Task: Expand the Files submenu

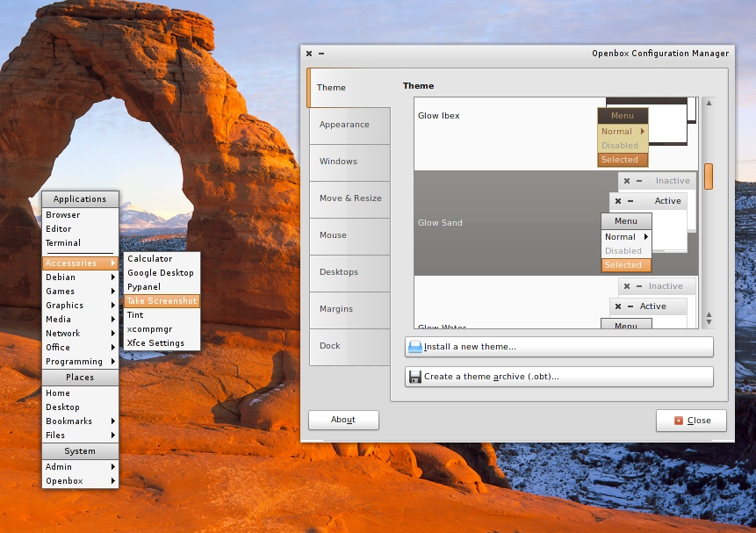Action: tap(80, 435)
